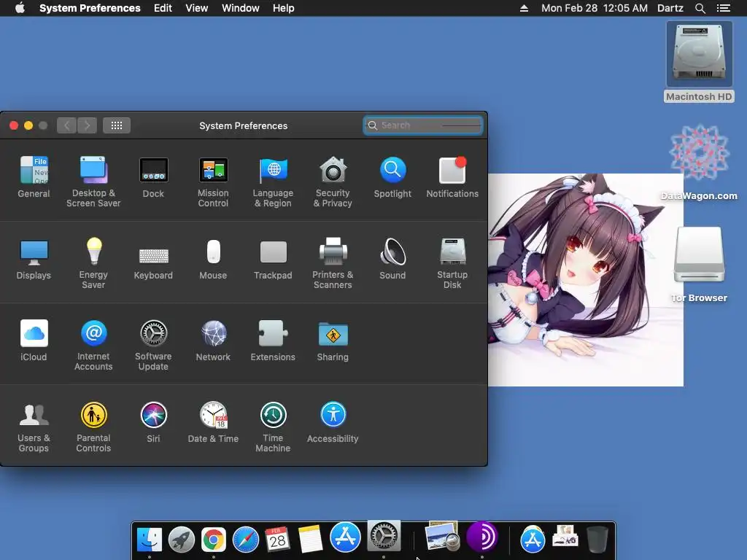The image size is (747, 560).
Task: Open Google Chrome from the Dock
Action: 214,540
